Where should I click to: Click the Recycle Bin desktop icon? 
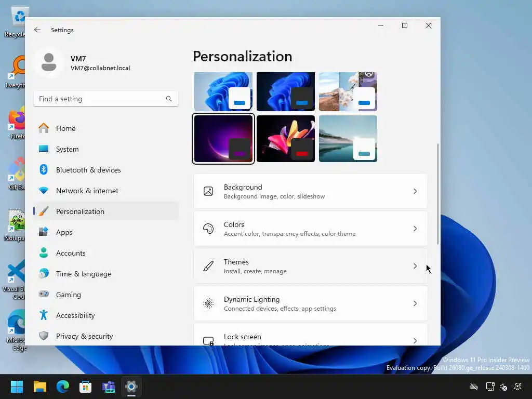(x=15, y=22)
